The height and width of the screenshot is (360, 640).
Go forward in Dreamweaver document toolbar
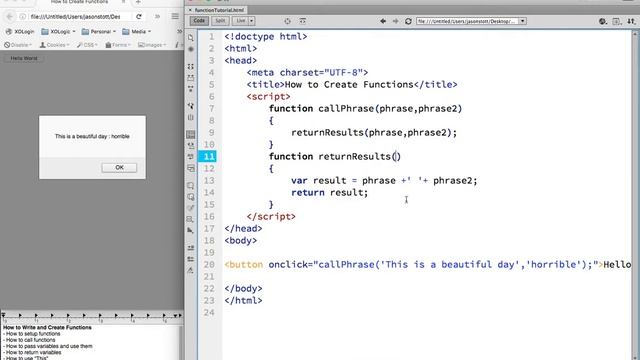click(396, 21)
